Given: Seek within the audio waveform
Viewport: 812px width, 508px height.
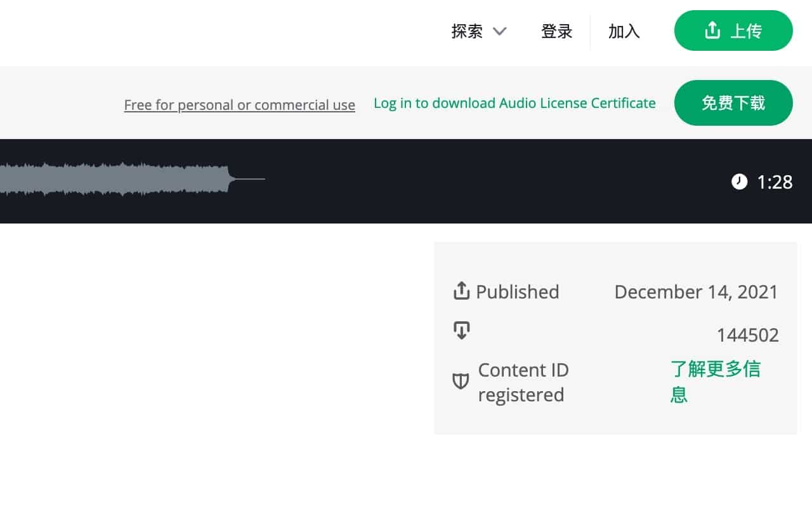Looking at the screenshot, I should click(x=114, y=179).
